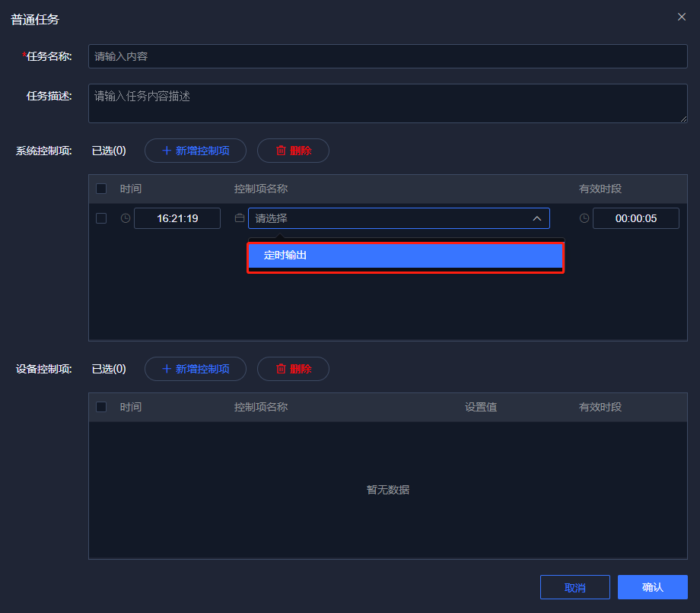This screenshot has width=700, height=613.
Task: Click clock icon beside time 16:21:19
Action: (126, 218)
